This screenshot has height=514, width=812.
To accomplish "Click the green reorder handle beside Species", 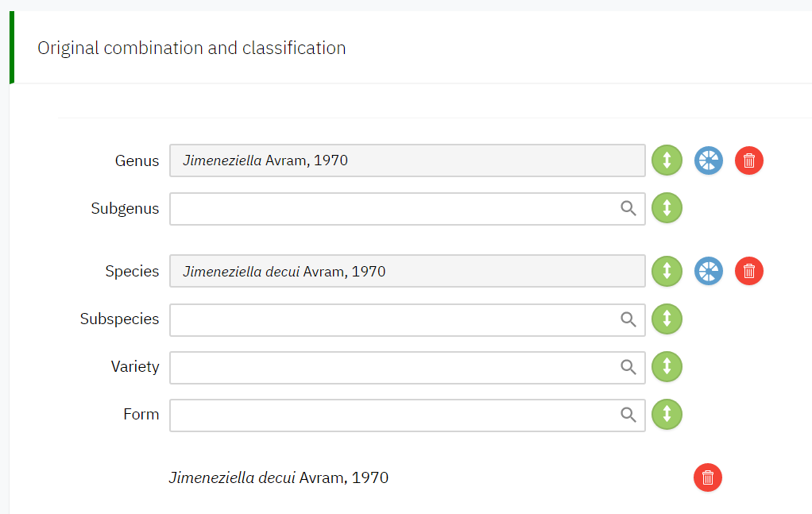I will pyautogui.click(x=667, y=272).
